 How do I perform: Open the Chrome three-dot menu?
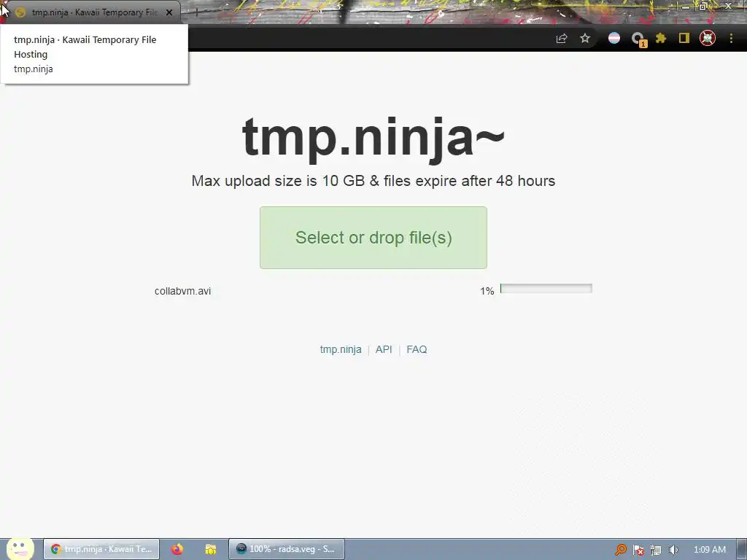click(x=731, y=38)
